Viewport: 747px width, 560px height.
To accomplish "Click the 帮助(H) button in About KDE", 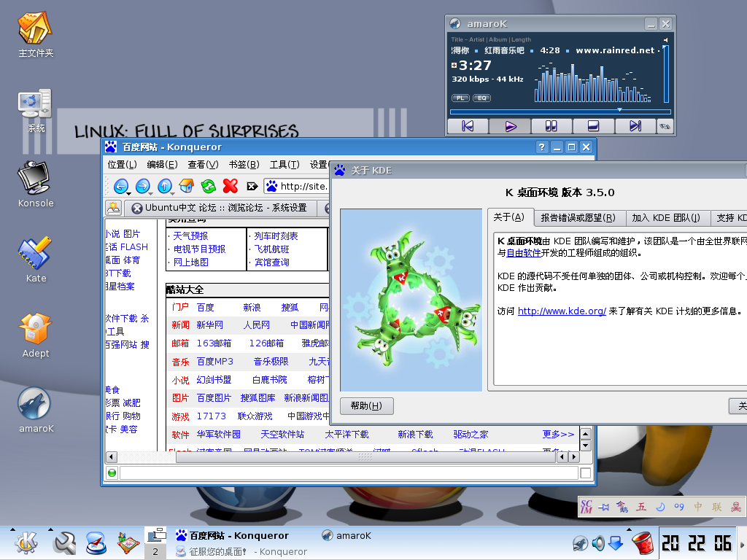I will [366, 405].
